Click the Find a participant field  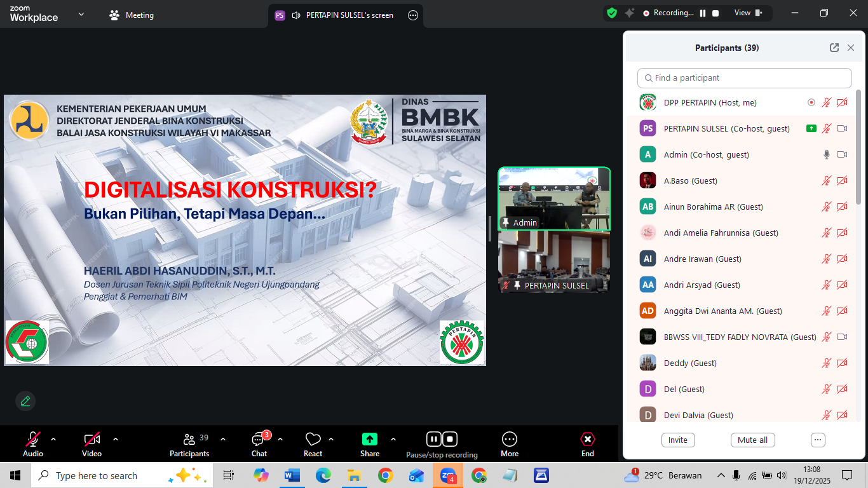pos(745,78)
